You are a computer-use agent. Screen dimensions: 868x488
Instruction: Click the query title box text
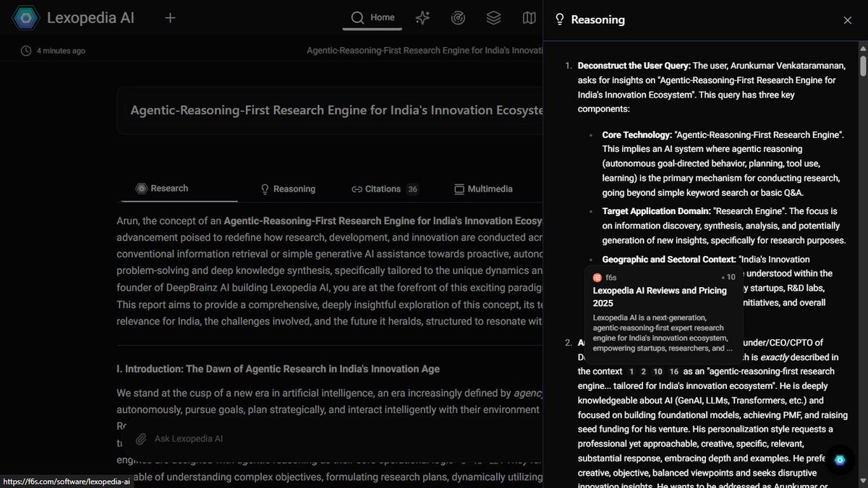click(x=336, y=111)
